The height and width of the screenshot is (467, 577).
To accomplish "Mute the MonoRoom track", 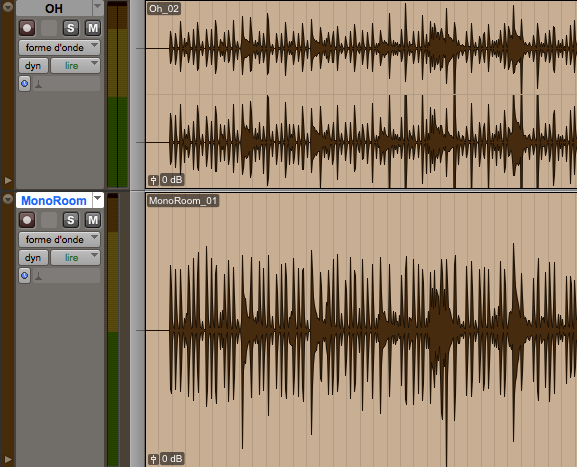I will click(x=93, y=220).
